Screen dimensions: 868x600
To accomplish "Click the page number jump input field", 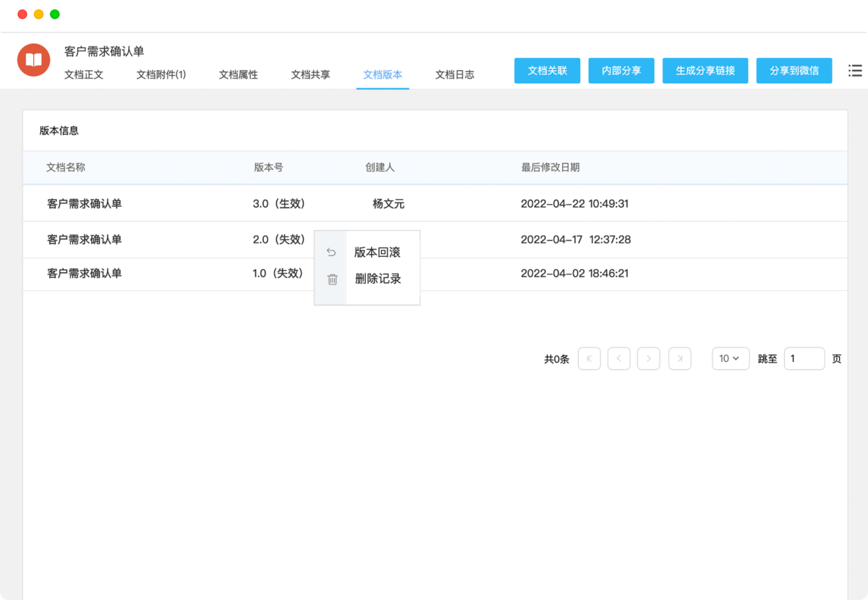I will click(804, 358).
